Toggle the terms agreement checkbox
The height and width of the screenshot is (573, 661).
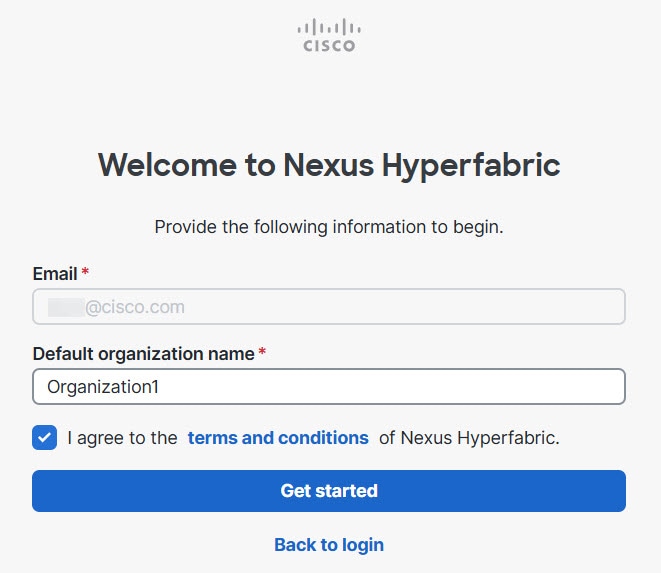[x=44, y=437]
